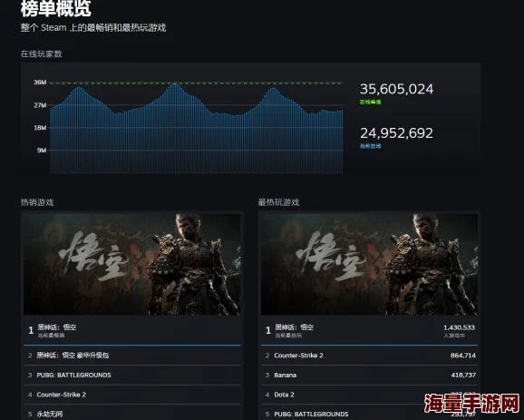Click the online players bar chart
This screenshot has height=420, width=524.
[197, 128]
